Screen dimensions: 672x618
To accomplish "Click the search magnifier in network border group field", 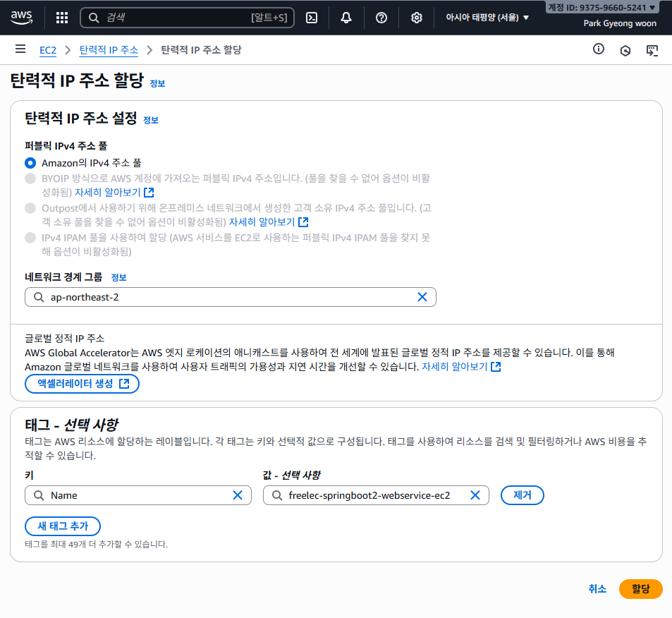I will pos(39,297).
